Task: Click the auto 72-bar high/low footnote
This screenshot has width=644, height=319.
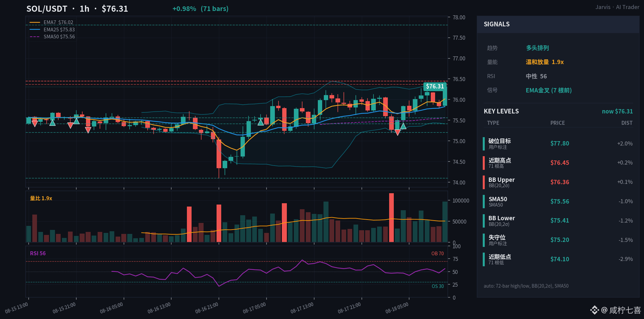Action: (x=526, y=286)
